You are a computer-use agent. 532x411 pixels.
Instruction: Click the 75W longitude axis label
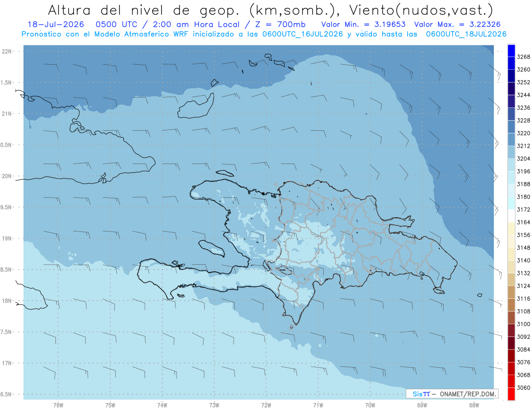point(110,405)
